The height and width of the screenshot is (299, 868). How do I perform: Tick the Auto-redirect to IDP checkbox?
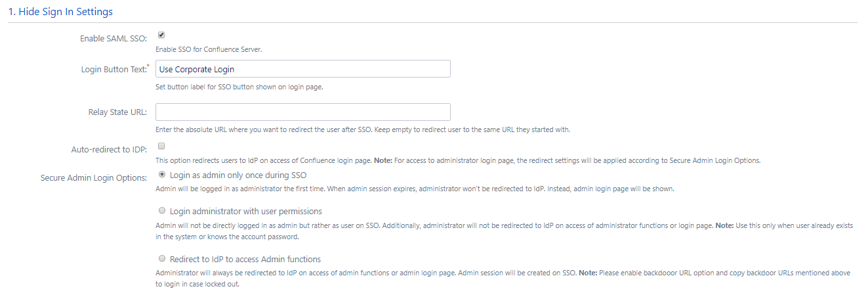pos(161,147)
